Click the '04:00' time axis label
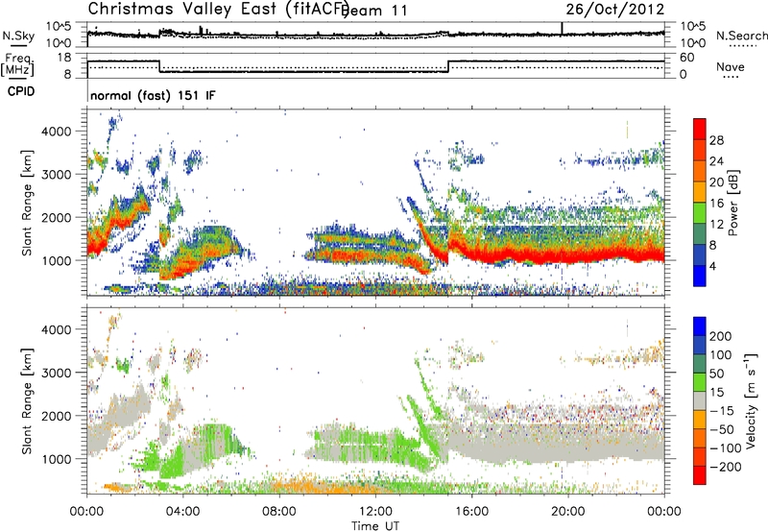 point(183,512)
